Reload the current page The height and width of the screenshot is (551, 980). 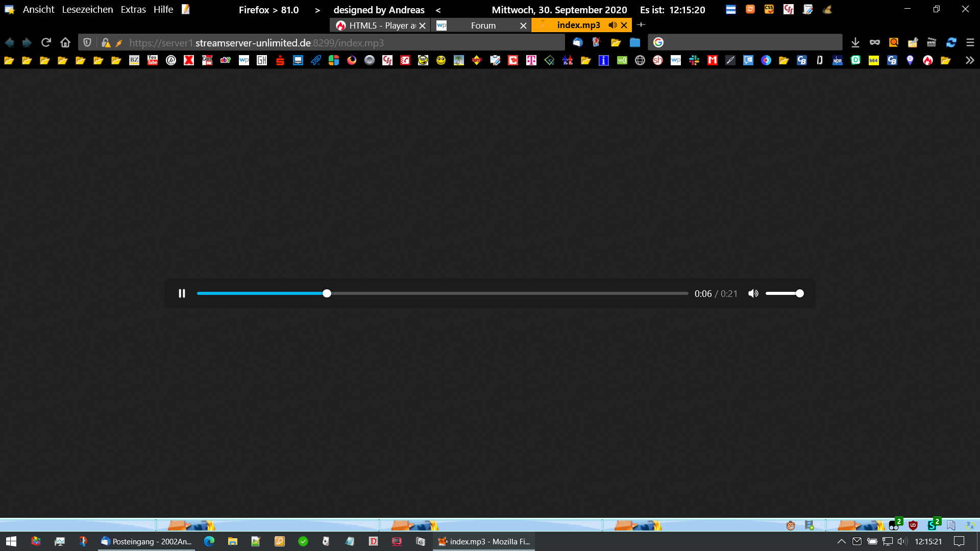46,42
